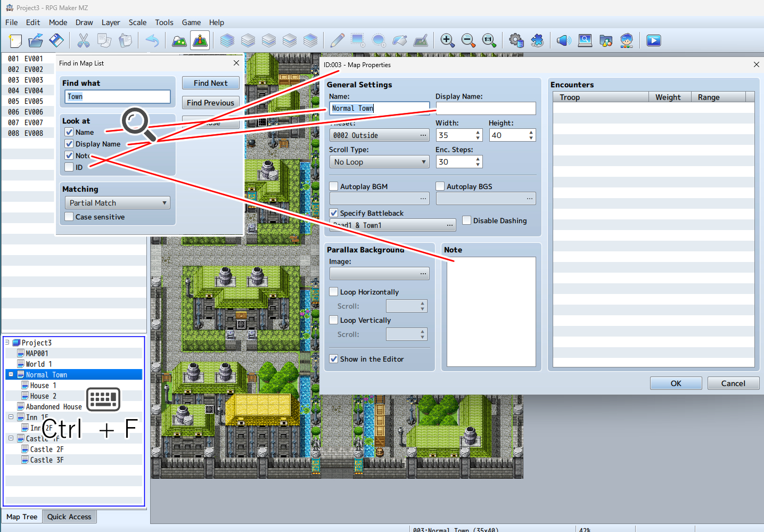Open the Plugin Manager puzzle icon
The width and height of the screenshot is (764, 532).
537,40
